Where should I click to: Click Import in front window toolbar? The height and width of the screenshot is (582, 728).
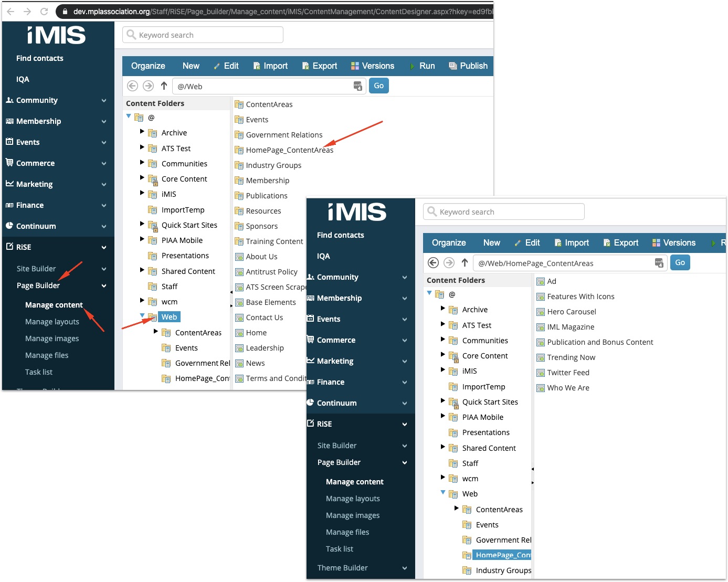572,242
